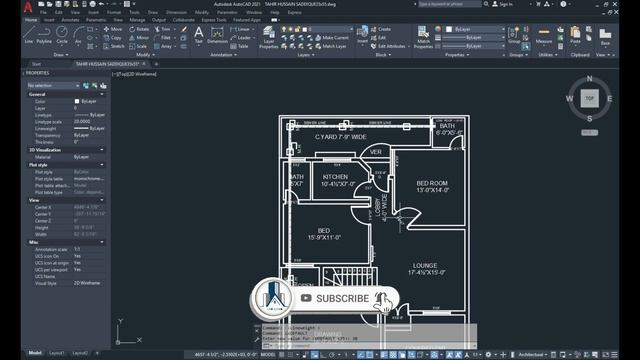Open the No selection dropdown

pyautogui.click(x=53, y=85)
